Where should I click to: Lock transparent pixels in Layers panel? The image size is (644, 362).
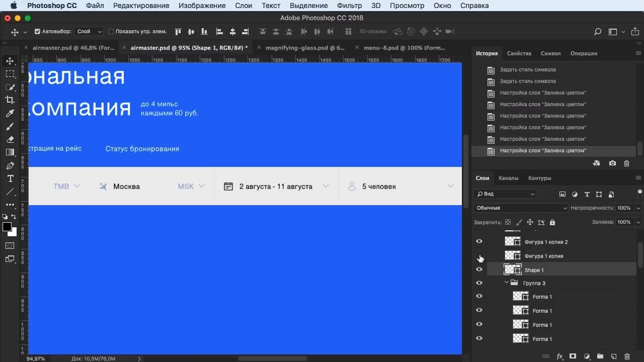(508, 222)
